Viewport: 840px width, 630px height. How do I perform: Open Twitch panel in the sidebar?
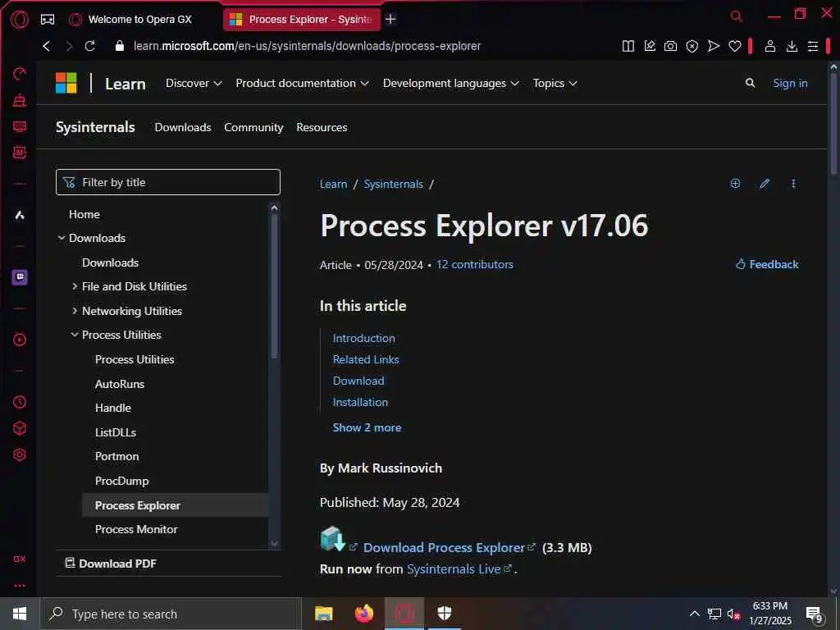point(20,277)
